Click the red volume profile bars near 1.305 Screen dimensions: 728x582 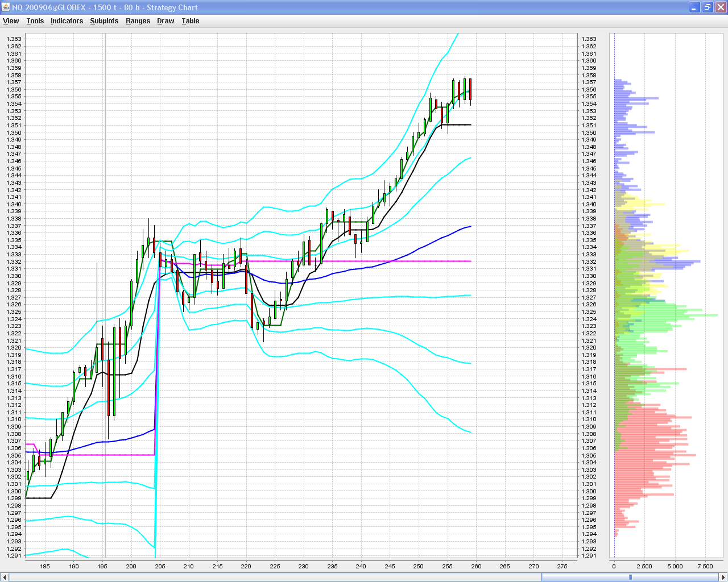tap(654, 455)
